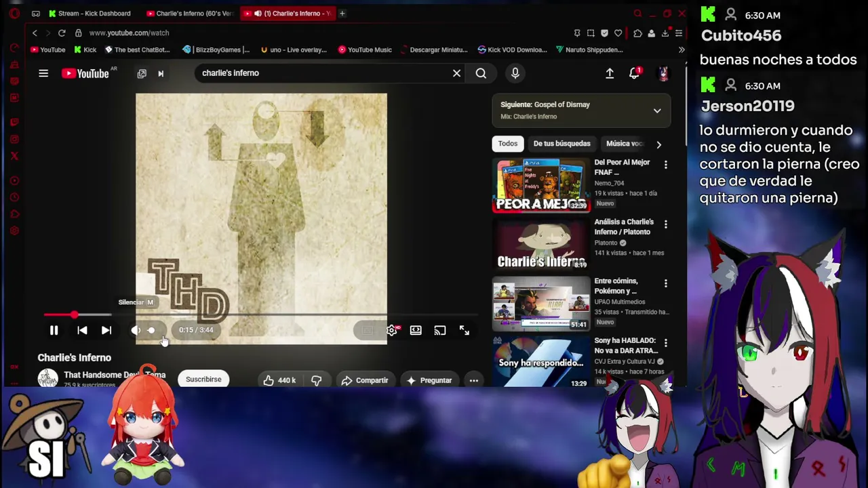Open the browser downloads icon
Viewport: 868px width, 488px height.
(665, 33)
